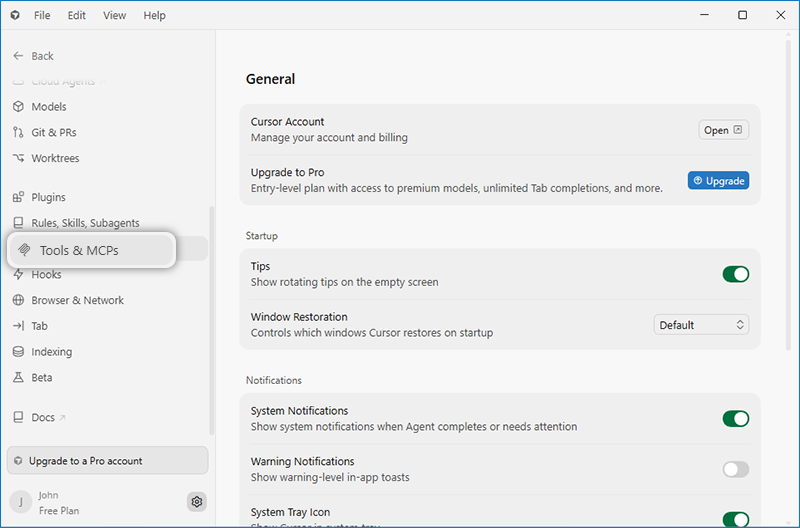Image resolution: width=800 pixels, height=528 pixels.
Task: Click the Back arrow icon
Action: pyautogui.click(x=18, y=56)
